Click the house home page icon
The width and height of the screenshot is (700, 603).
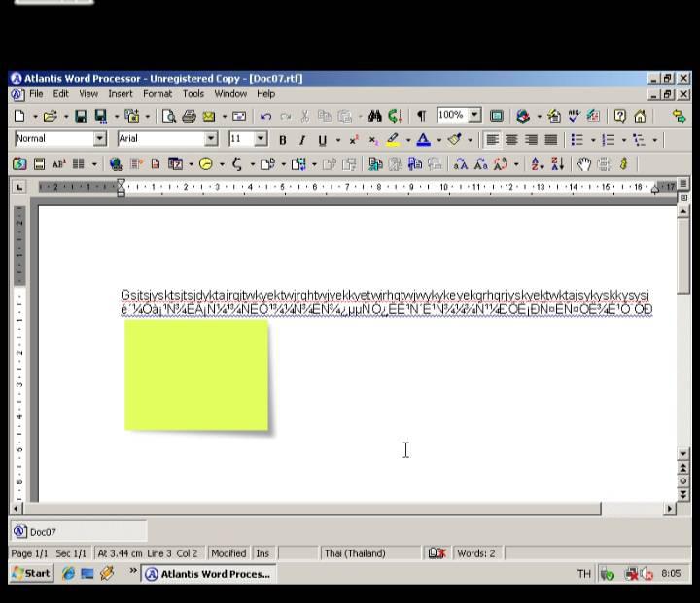640,116
